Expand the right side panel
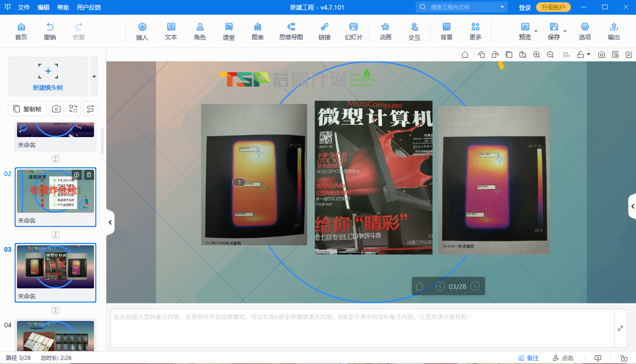 [x=632, y=207]
